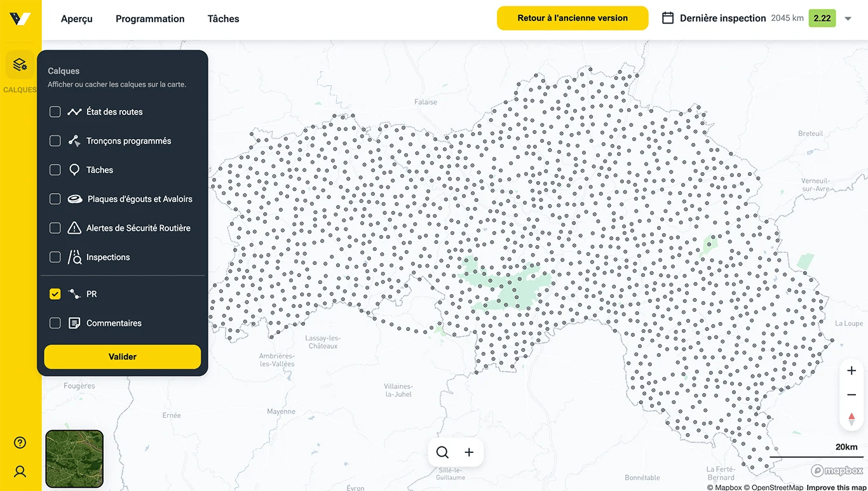Zoom in on the map
Image resolution: width=868 pixels, height=491 pixels.
851,371
